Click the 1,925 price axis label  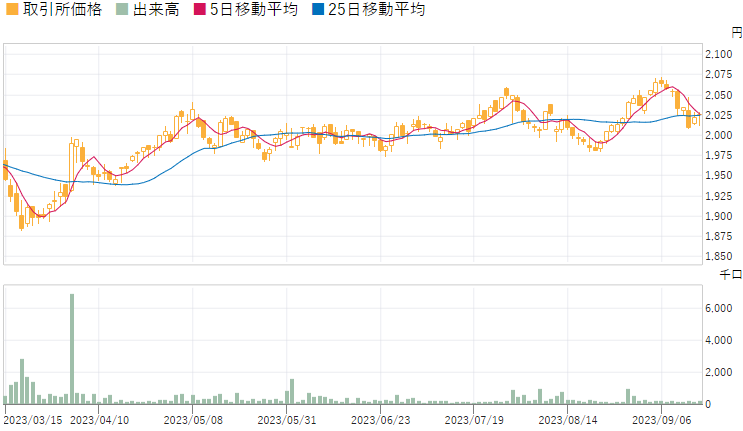coord(719,196)
